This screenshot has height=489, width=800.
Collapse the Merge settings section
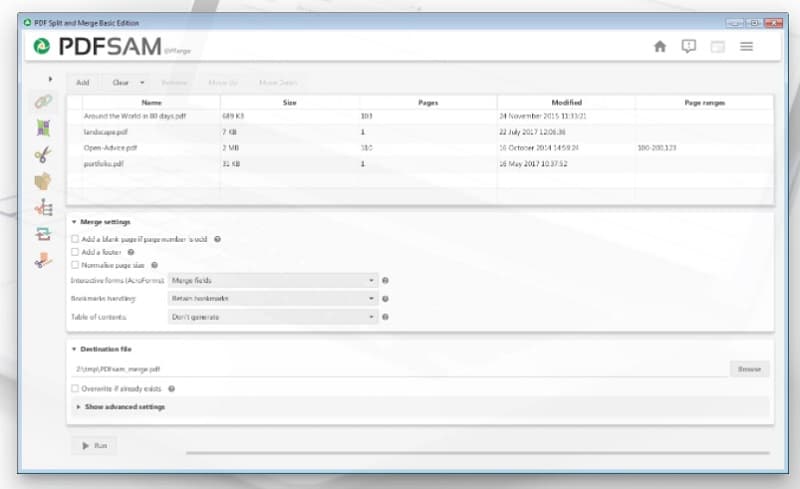[x=74, y=222]
